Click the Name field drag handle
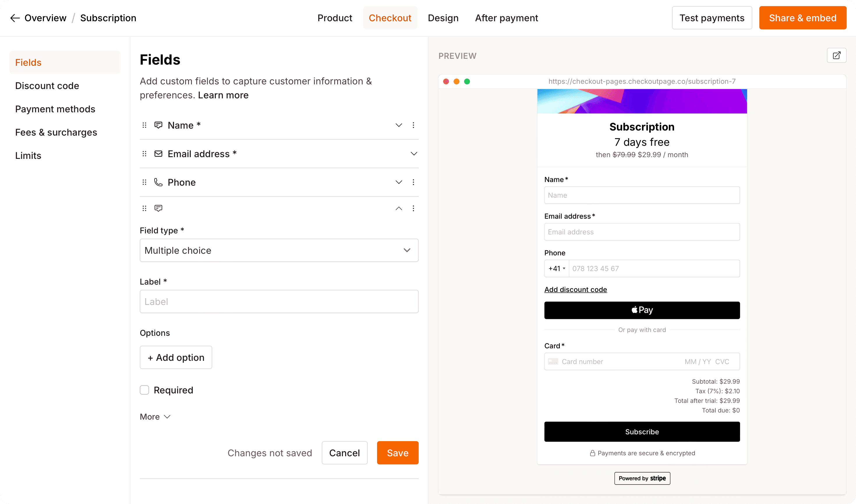The height and width of the screenshot is (504, 856). click(144, 125)
